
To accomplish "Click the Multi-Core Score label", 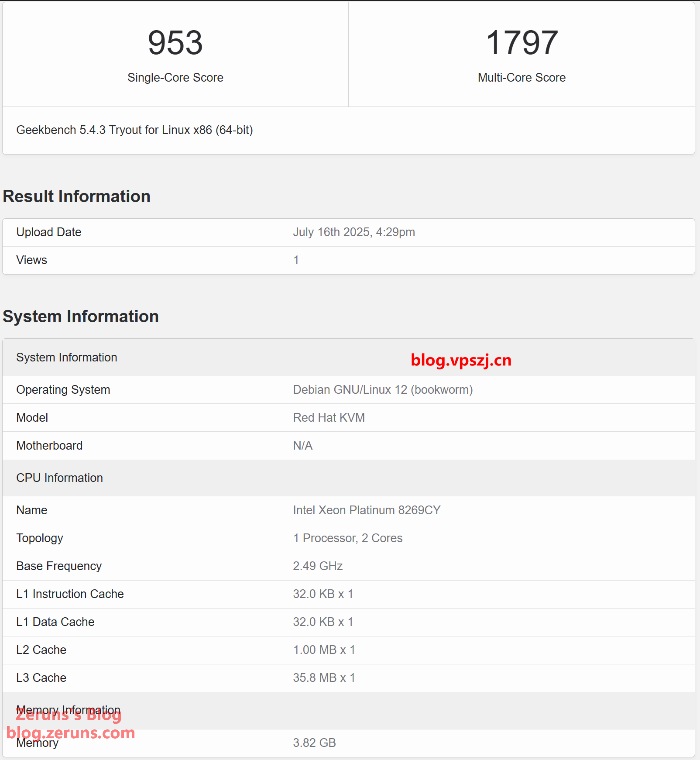I will (x=522, y=78).
